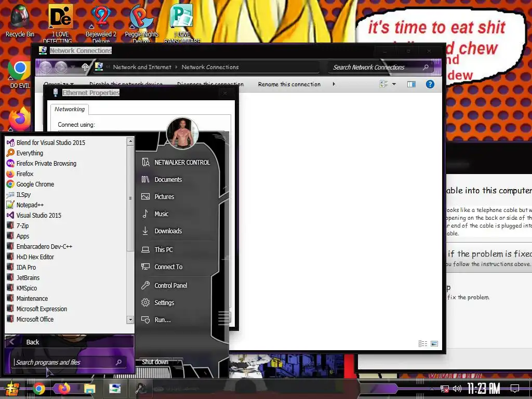This screenshot has width=532, height=399.
Task: Click Back in the Start menu program list
Action: click(69, 342)
